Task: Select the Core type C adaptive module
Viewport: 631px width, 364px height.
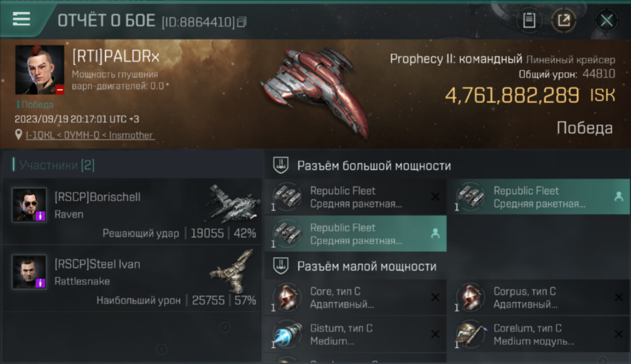Action: (355, 298)
